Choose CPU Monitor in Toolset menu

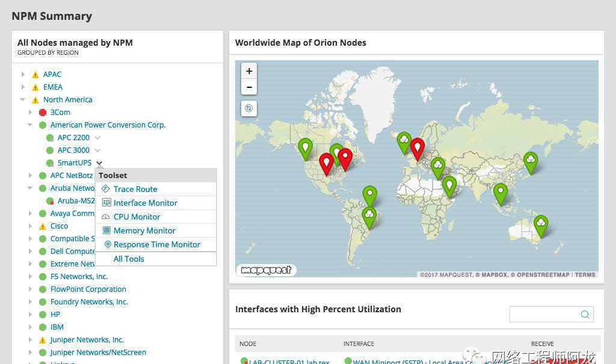(x=137, y=217)
